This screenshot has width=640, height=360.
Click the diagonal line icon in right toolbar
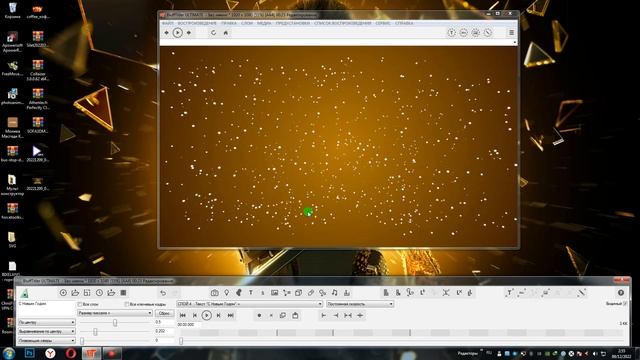[x=582, y=293]
